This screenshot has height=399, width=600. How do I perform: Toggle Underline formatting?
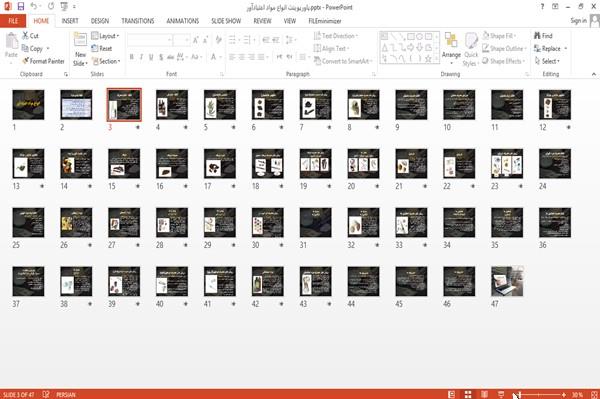[151, 57]
